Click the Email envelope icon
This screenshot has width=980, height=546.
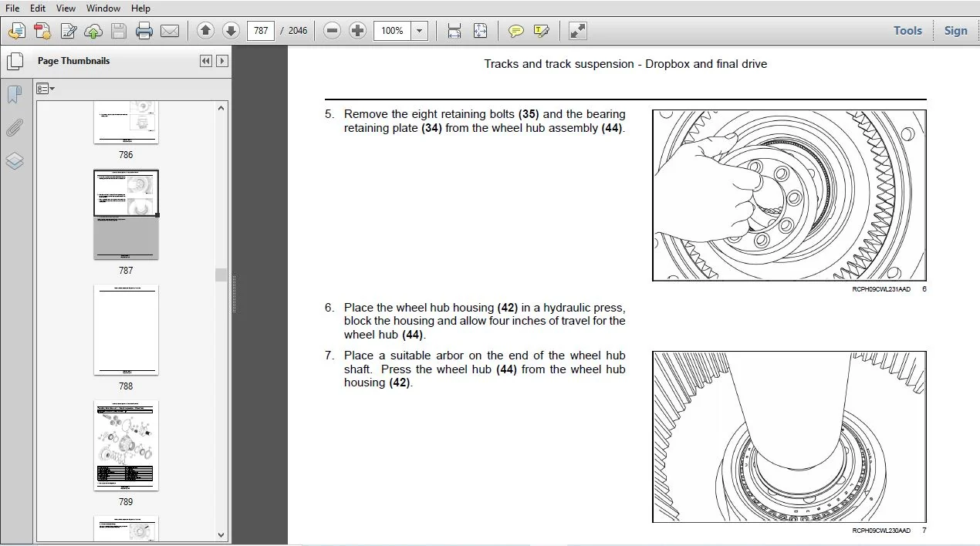click(170, 31)
